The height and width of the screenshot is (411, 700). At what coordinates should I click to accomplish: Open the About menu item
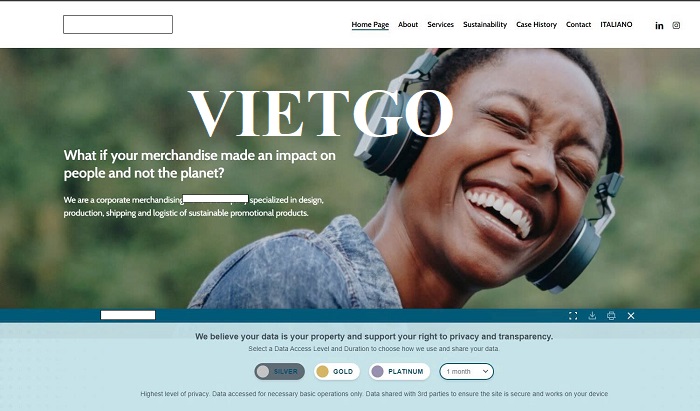(408, 25)
